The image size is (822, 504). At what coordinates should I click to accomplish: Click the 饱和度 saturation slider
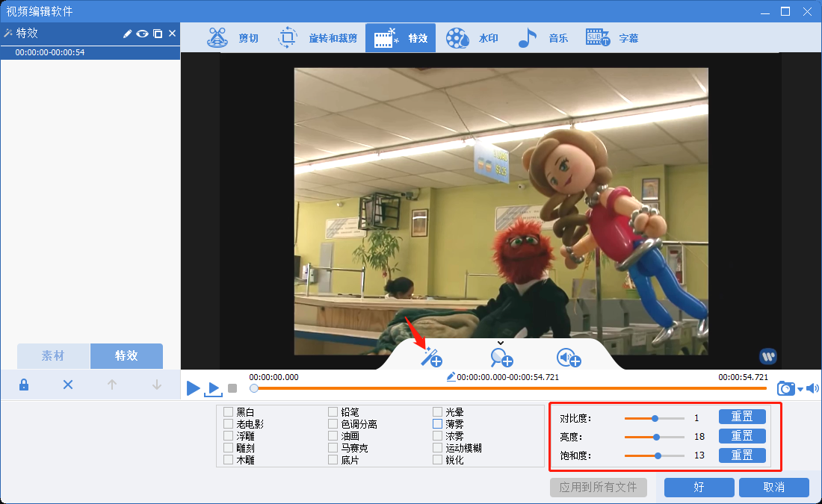click(x=655, y=455)
